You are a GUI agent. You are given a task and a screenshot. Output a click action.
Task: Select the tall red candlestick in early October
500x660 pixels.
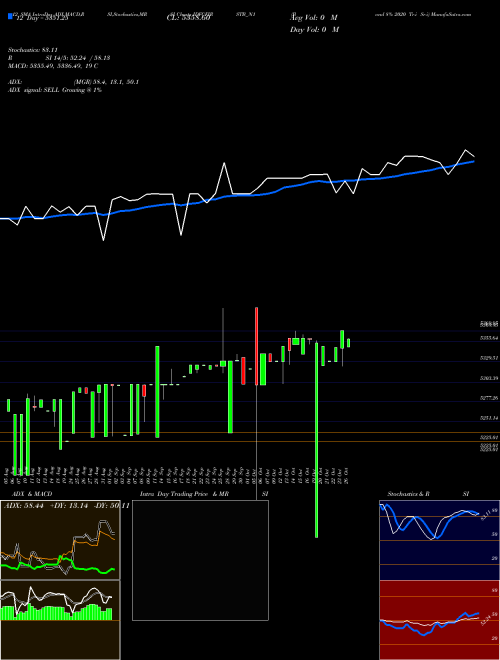point(256,346)
